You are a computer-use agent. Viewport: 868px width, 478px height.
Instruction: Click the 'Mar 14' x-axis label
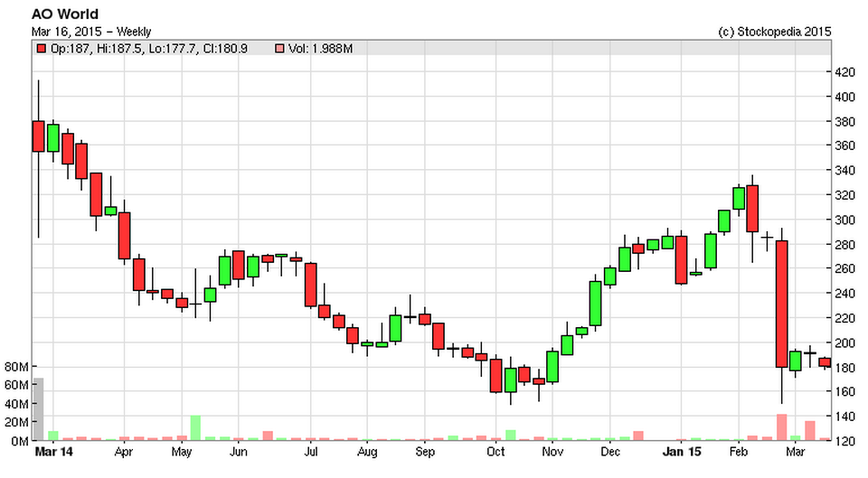coord(53,452)
